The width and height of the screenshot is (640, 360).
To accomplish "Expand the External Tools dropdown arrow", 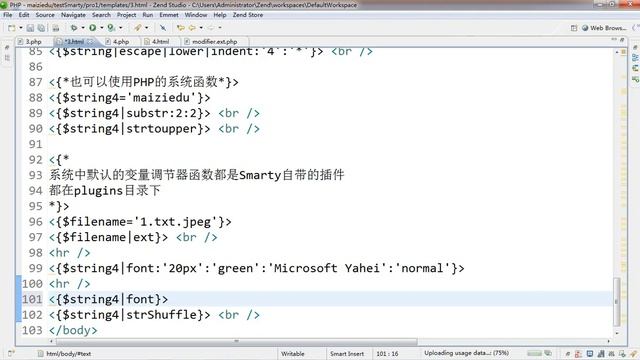I will coord(147,28).
